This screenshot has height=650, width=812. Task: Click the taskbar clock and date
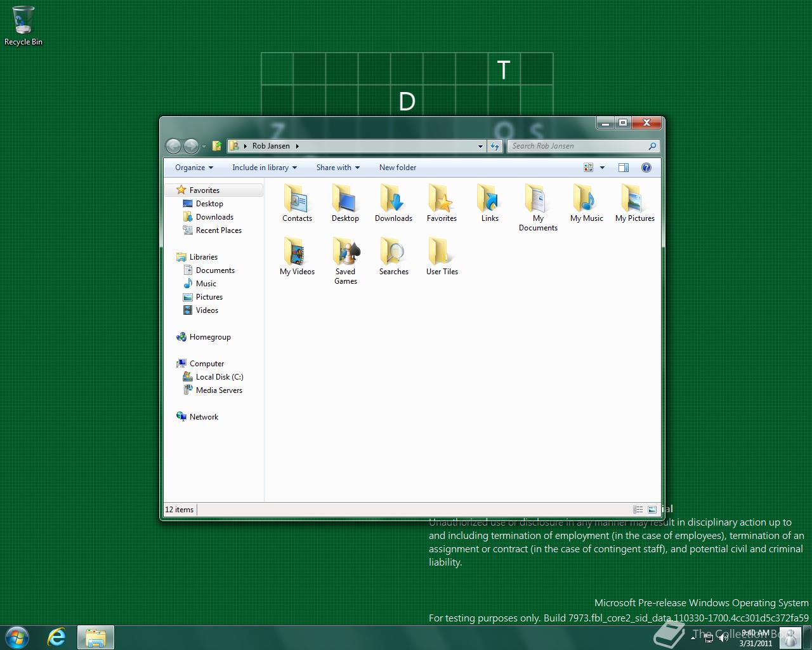coord(755,638)
